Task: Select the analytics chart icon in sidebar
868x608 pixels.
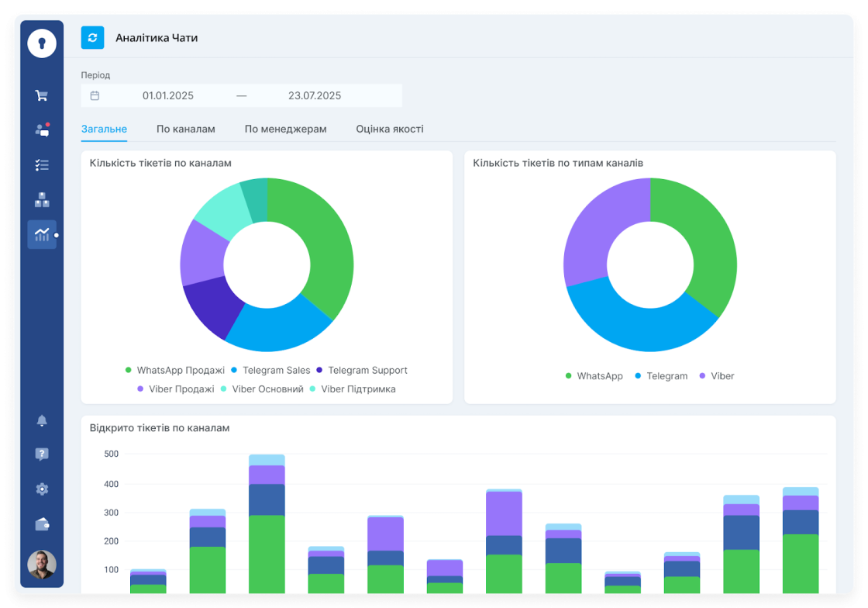Action: (x=42, y=234)
